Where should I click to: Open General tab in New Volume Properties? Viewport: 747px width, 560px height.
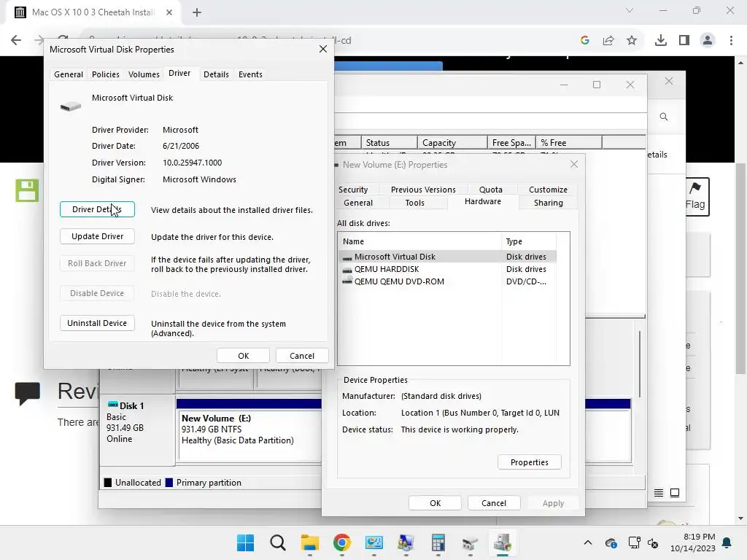358,203
